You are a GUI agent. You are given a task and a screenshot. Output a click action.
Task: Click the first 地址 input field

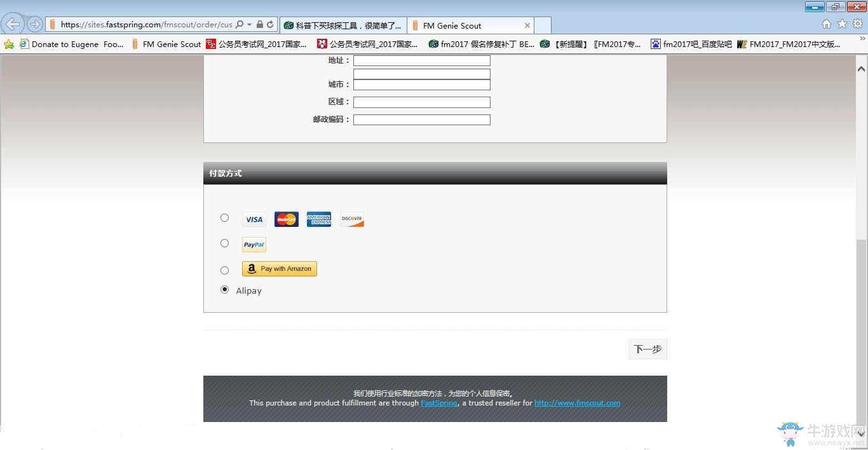coord(422,61)
